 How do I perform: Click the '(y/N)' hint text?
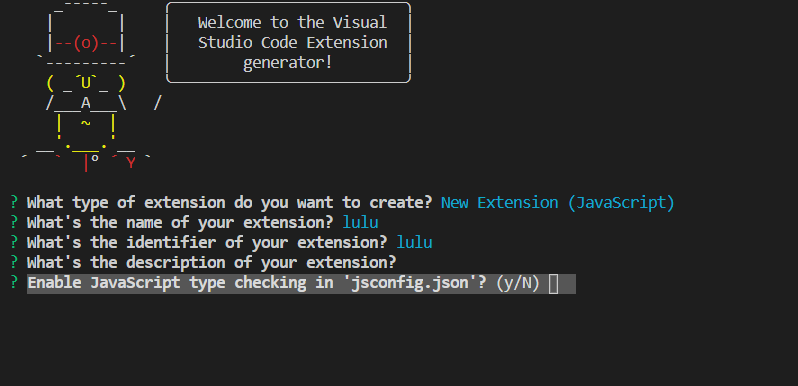518,284
